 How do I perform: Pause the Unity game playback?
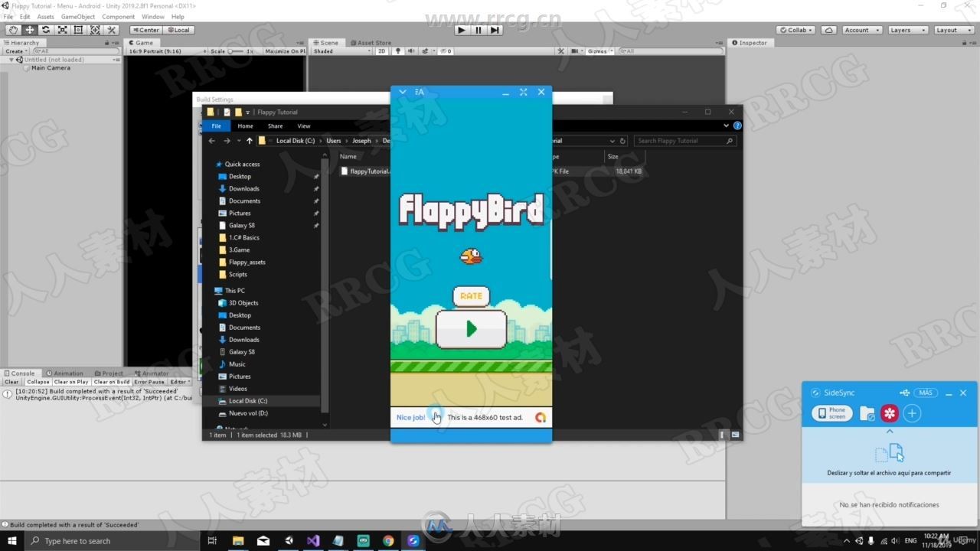pos(479,30)
